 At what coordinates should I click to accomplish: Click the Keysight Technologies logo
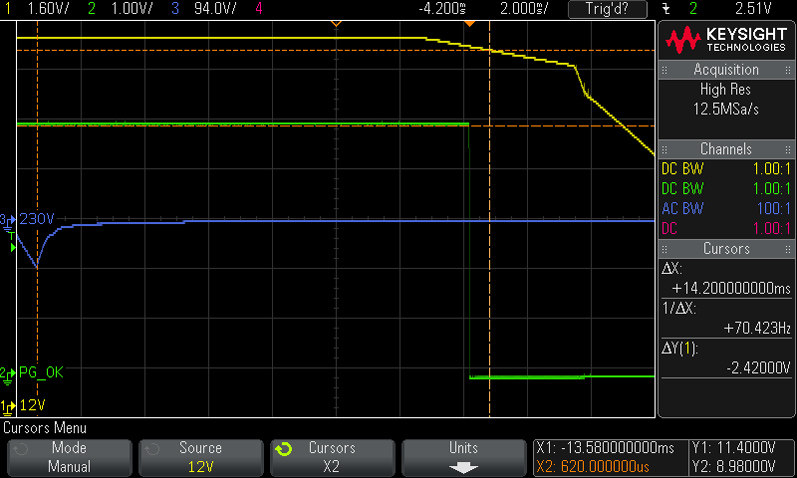click(726, 40)
